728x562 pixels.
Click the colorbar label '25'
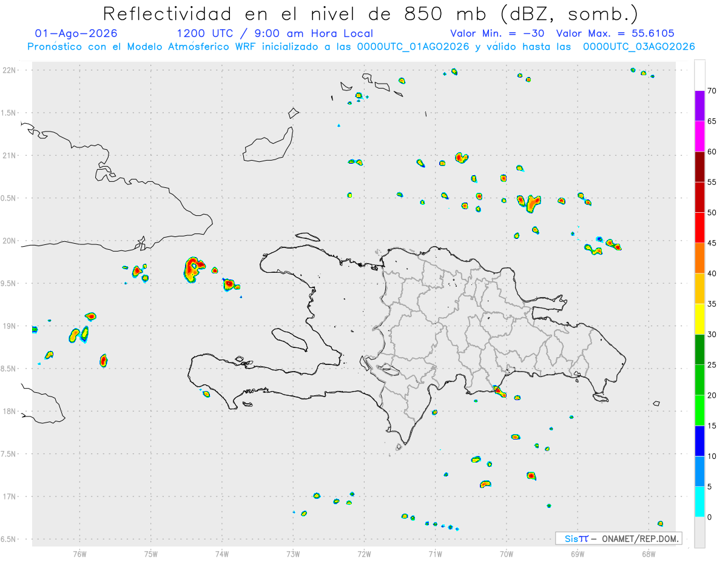point(712,365)
